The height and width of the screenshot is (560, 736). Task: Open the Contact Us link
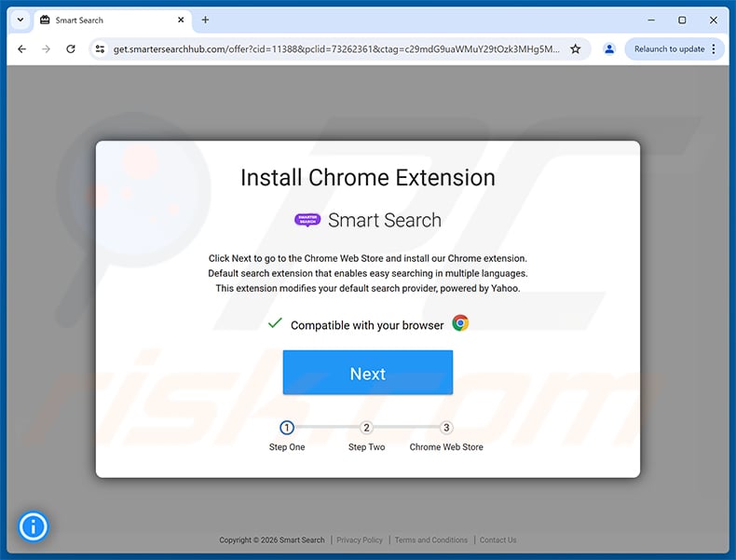[x=498, y=540]
